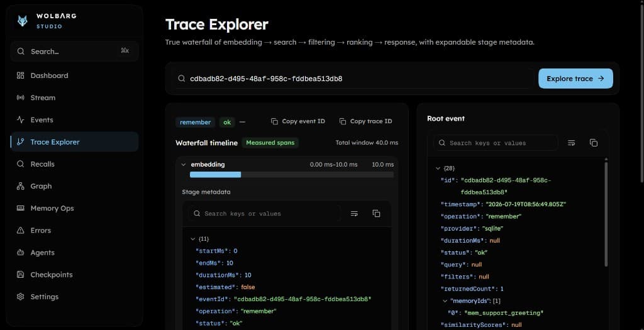Toggle word wrap in Root event viewer
This screenshot has height=330, width=644.
click(571, 143)
